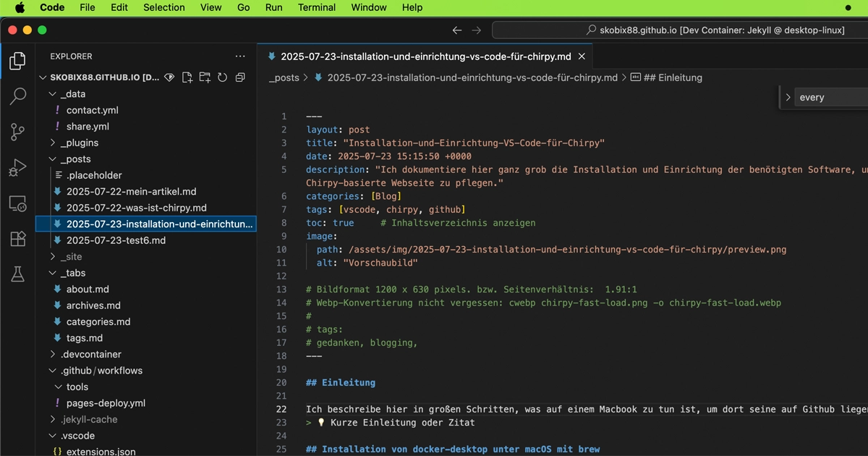Screen dimensions: 868x456
Task: Open the Extensions view
Action: pyautogui.click(x=17, y=239)
